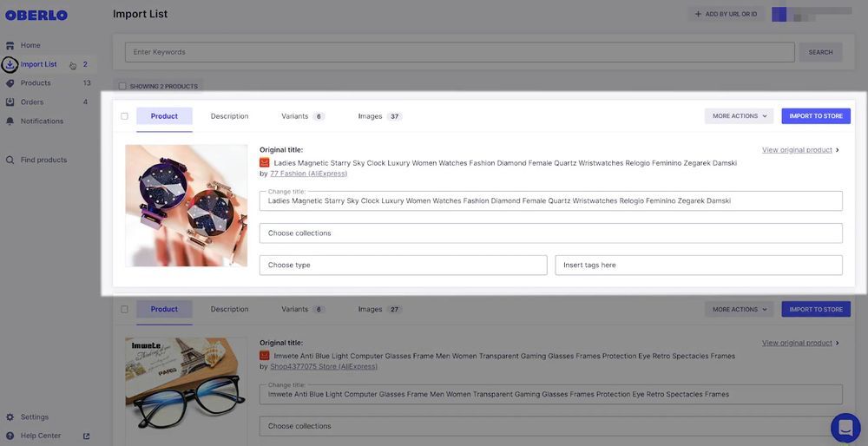Click the Insert tags here field
868x446 pixels.
pos(699,265)
